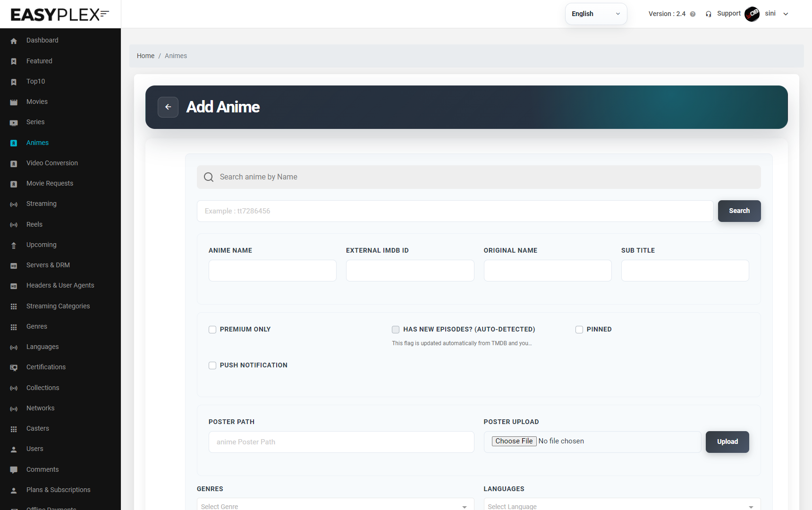The height and width of the screenshot is (510, 812).
Task: Click the Search anime by Name field
Action: point(479,177)
